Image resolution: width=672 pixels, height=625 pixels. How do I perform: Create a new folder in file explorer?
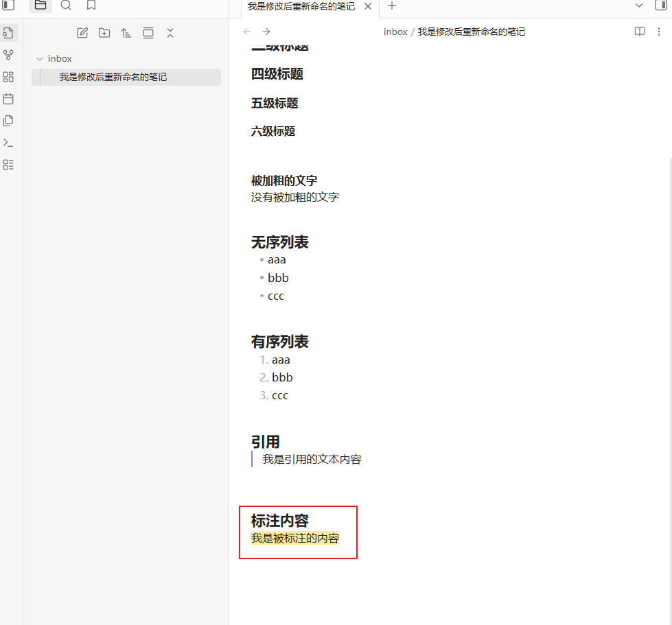pos(104,33)
